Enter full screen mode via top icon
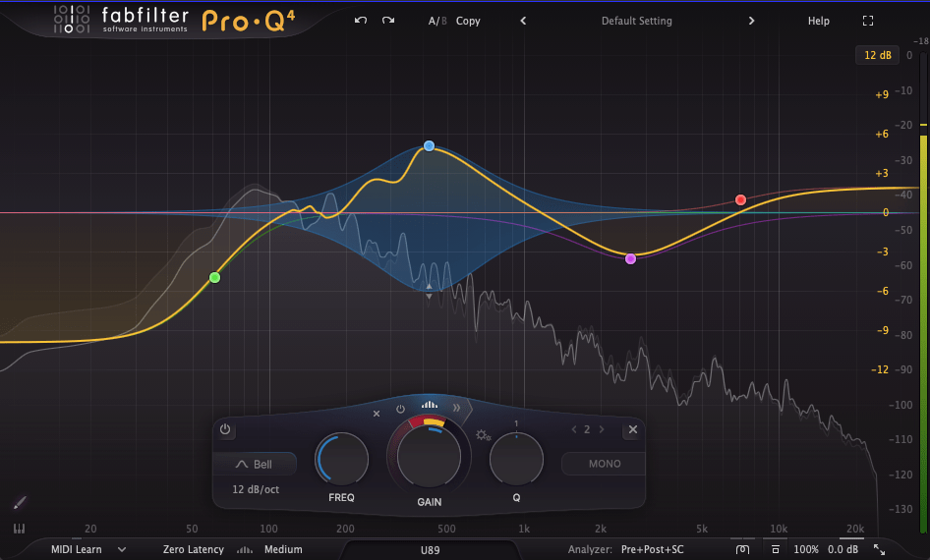The width and height of the screenshot is (930, 560). point(867,21)
